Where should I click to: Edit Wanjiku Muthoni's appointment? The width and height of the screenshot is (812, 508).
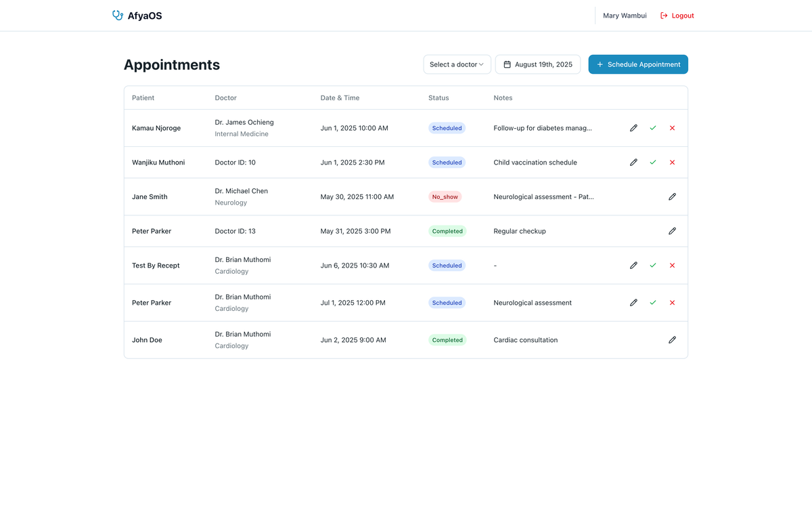[x=633, y=163]
